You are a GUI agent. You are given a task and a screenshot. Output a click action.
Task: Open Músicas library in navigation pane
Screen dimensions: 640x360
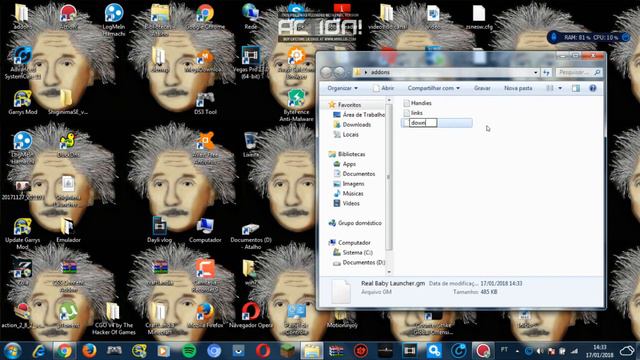pyautogui.click(x=348, y=193)
